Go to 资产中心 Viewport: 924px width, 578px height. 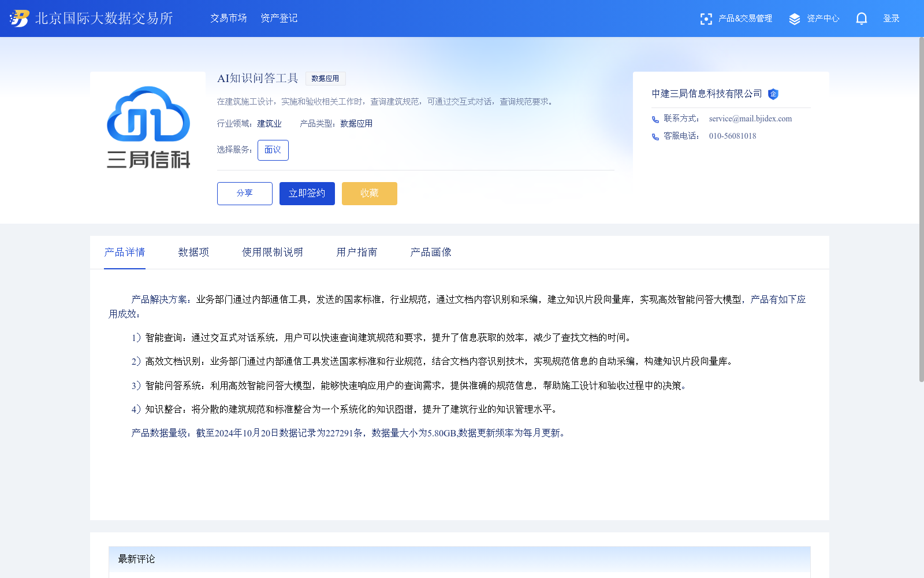point(823,18)
